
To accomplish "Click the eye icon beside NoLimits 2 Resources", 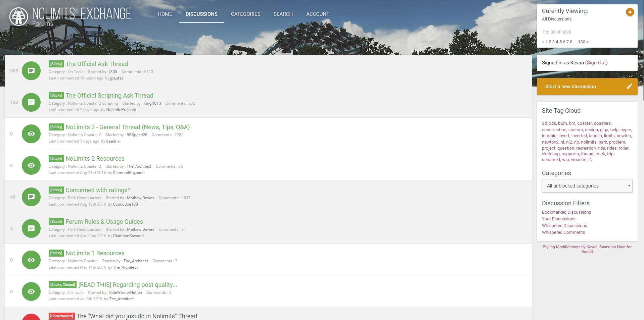I will (x=31, y=165).
